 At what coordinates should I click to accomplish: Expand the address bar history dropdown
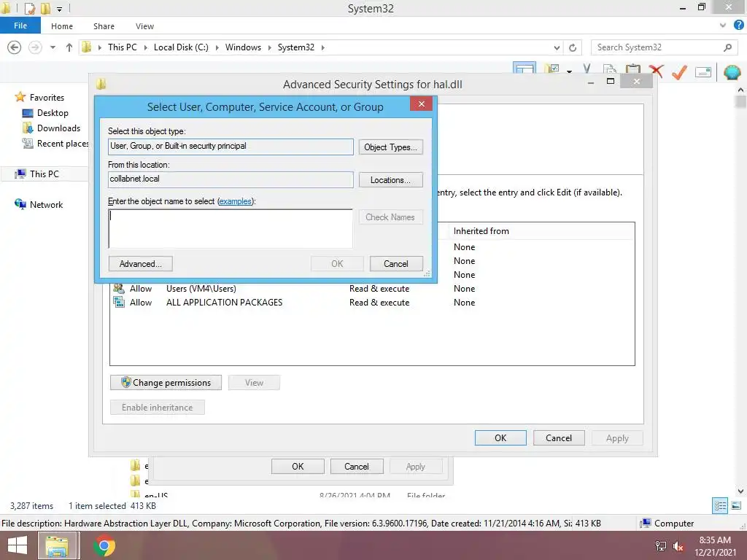tap(557, 47)
